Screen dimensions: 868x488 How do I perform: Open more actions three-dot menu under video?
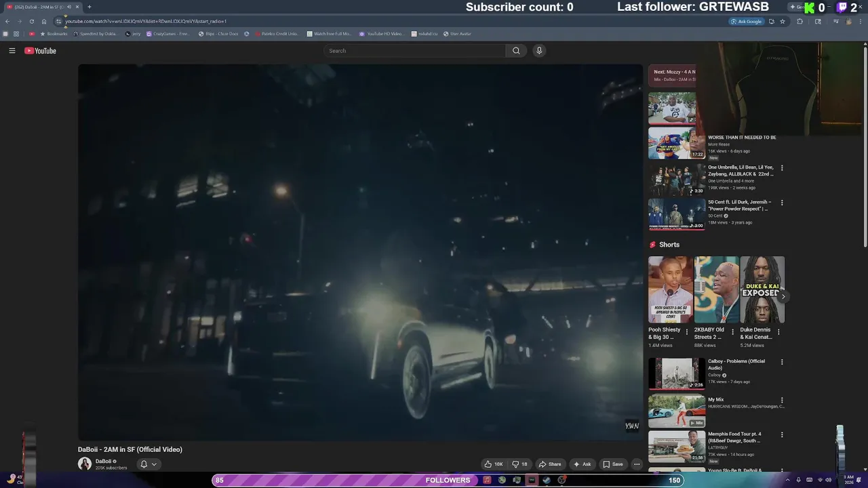(x=637, y=464)
